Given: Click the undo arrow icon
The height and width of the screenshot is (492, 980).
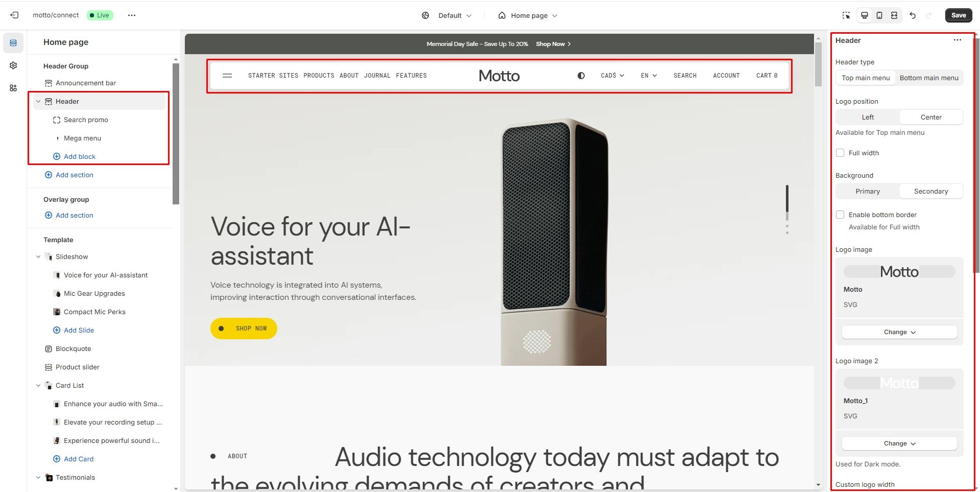Looking at the screenshot, I should tap(913, 15).
